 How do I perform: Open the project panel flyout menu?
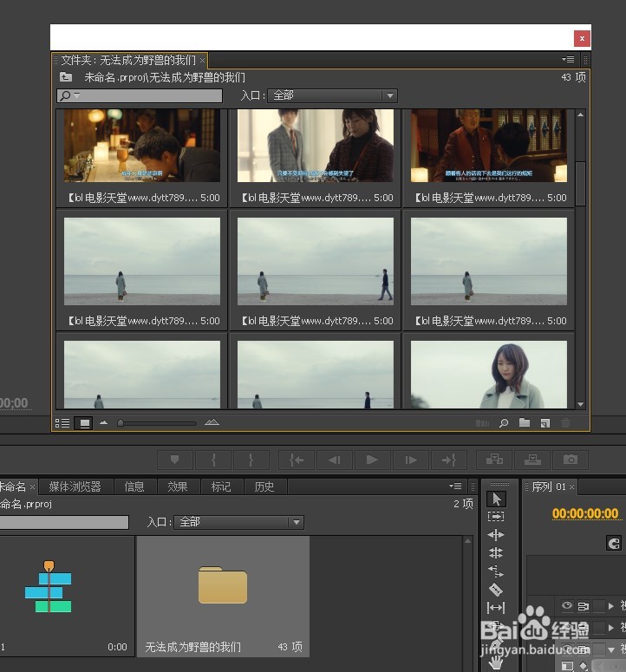pos(455,486)
